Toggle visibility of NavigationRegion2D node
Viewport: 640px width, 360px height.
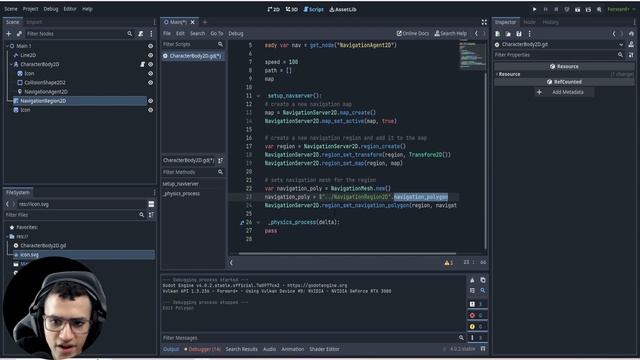pos(151,101)
